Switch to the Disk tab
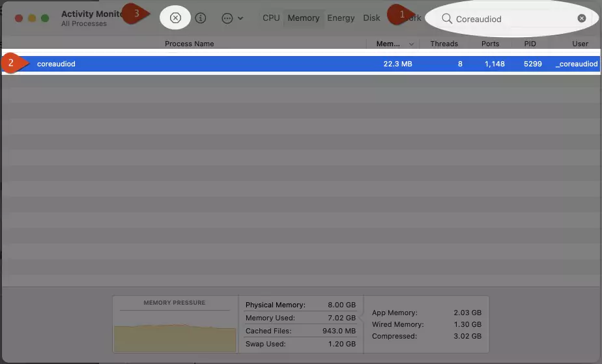 point(371,18)
